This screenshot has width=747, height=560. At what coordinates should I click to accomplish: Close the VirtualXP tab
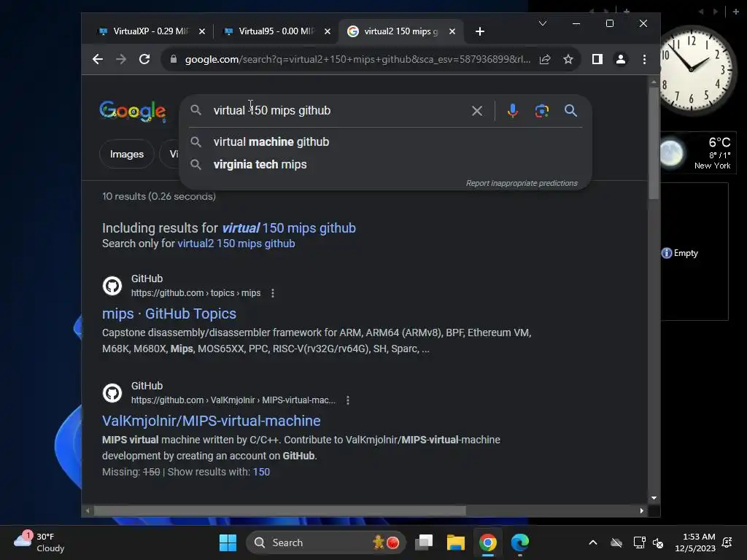(x=202, y=31)
